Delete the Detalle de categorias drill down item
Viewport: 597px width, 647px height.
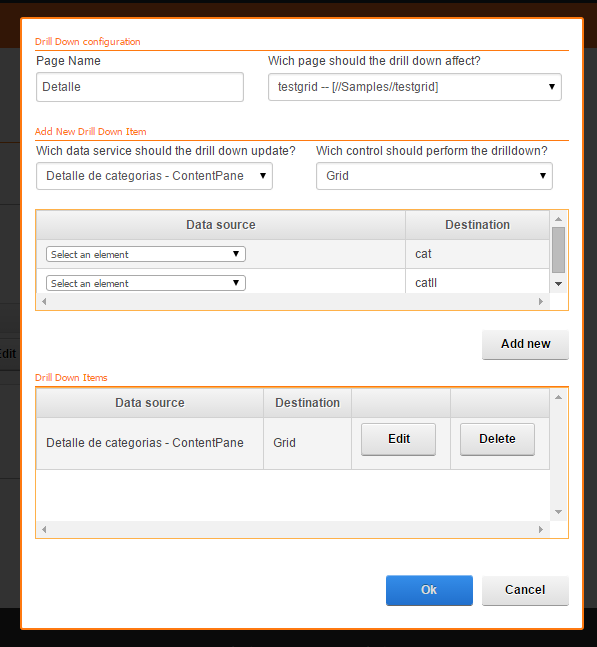[497, 439]
